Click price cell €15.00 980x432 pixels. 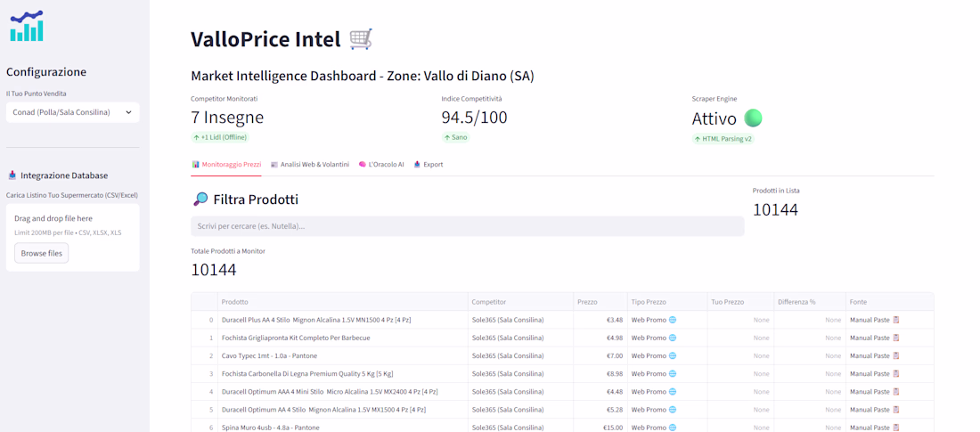point(600,428)
